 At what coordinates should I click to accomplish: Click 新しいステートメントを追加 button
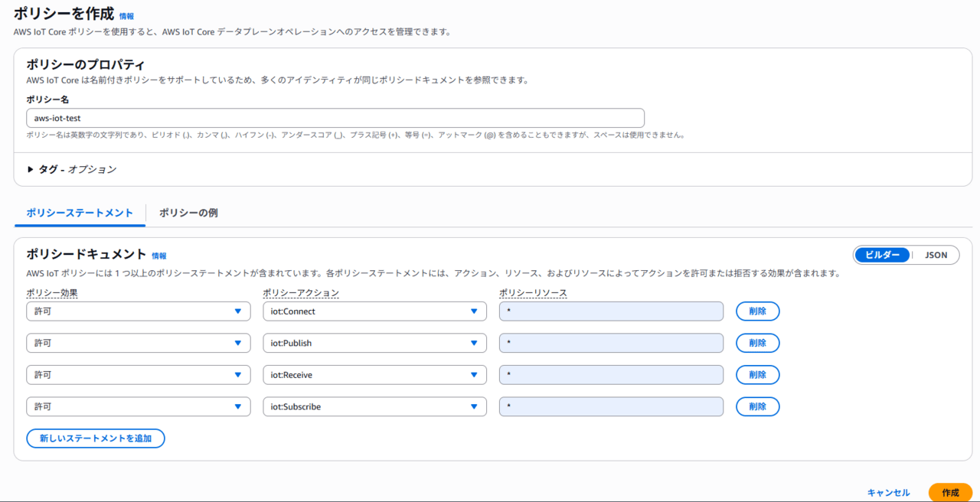96,438
